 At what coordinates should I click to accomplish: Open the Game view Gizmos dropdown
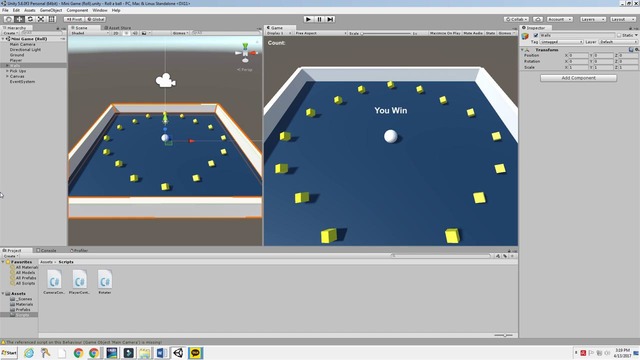(507, 33)
